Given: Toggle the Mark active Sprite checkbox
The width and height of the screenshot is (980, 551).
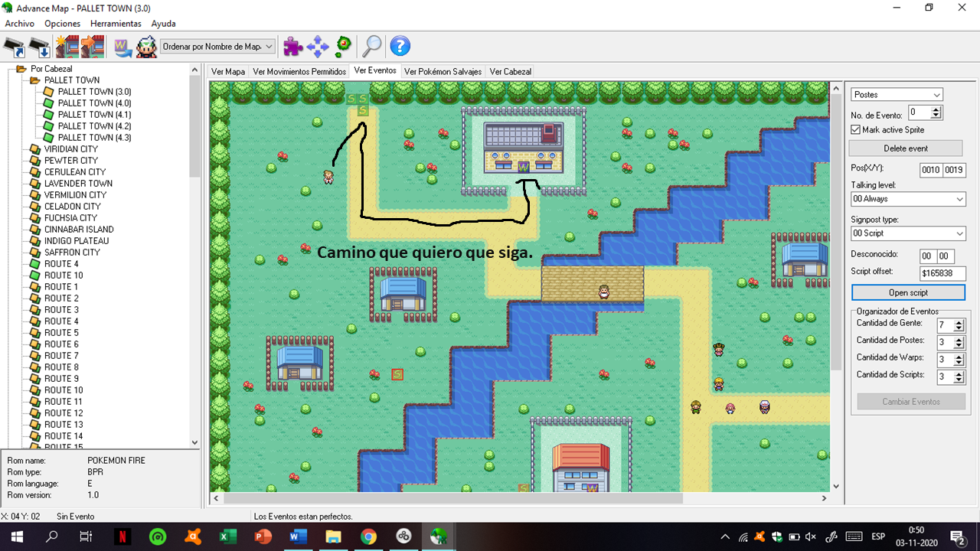Looking at the screenshot, I should (856, 130).
